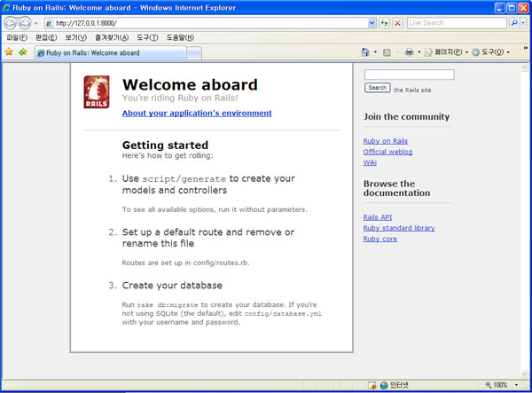Open the 도구(O) gear toolbar menu

coord(491,52)
